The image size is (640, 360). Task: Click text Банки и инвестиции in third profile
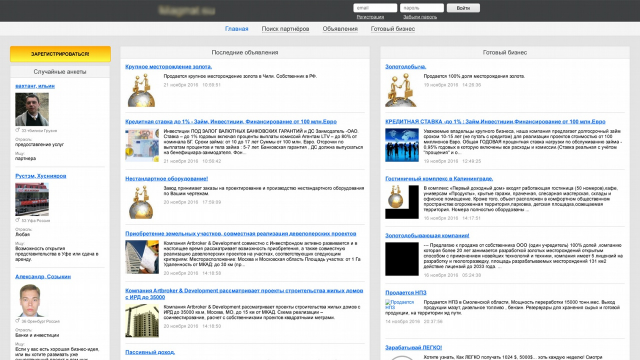coord(37,335)
